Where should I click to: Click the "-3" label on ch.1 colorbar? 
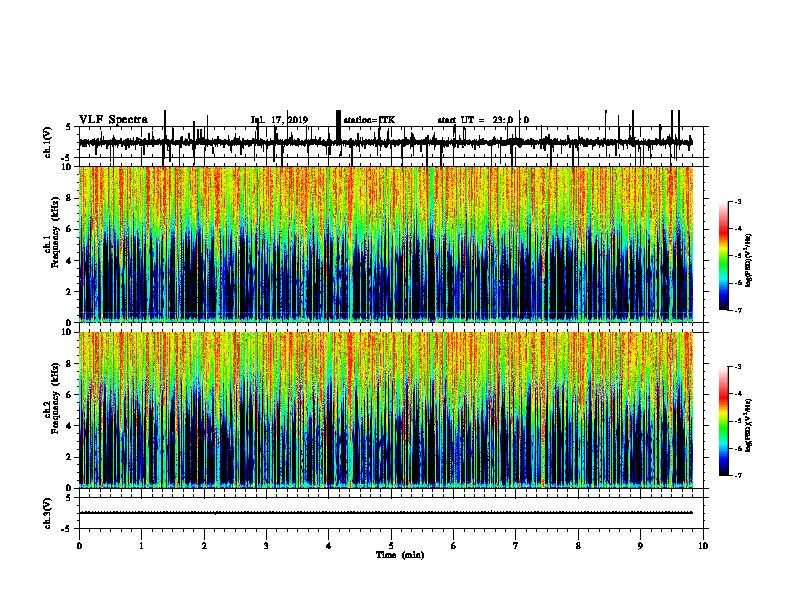click(737, 201)
